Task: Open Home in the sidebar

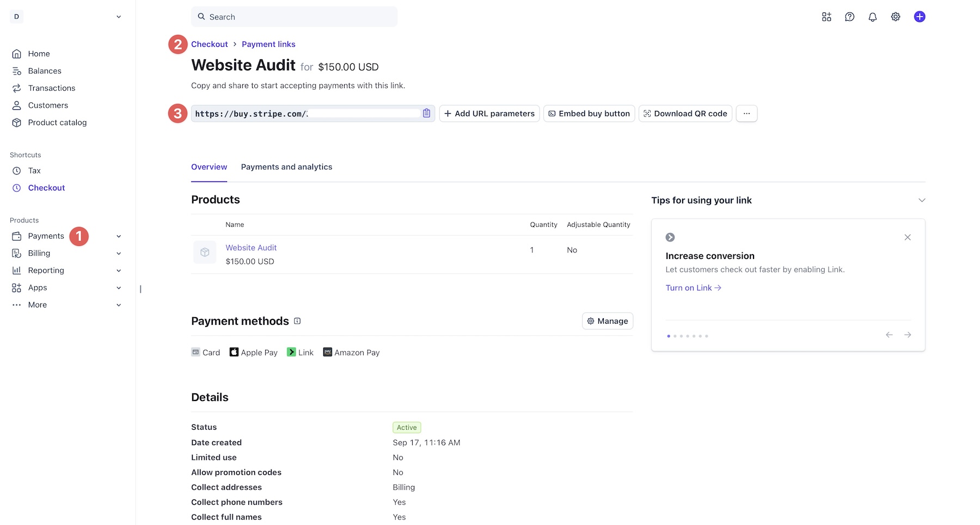Action: coord(39,54)
